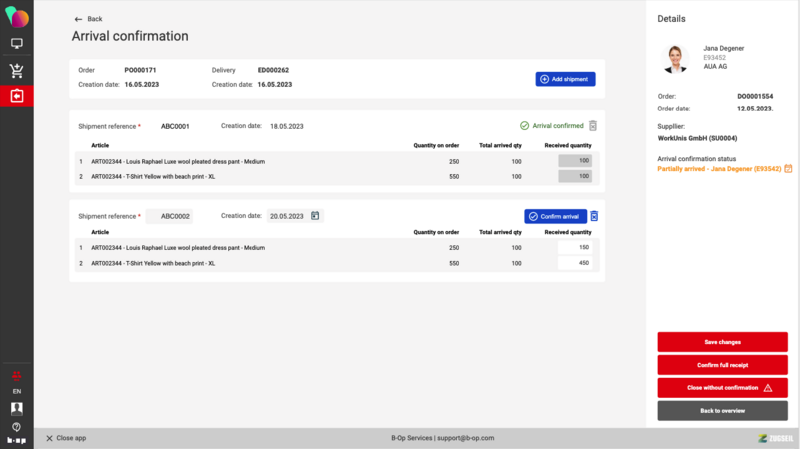Viewport: 800px width, 449px height.
Task: Open the user profile sidebar icon
Action: (x=17, y=408)
